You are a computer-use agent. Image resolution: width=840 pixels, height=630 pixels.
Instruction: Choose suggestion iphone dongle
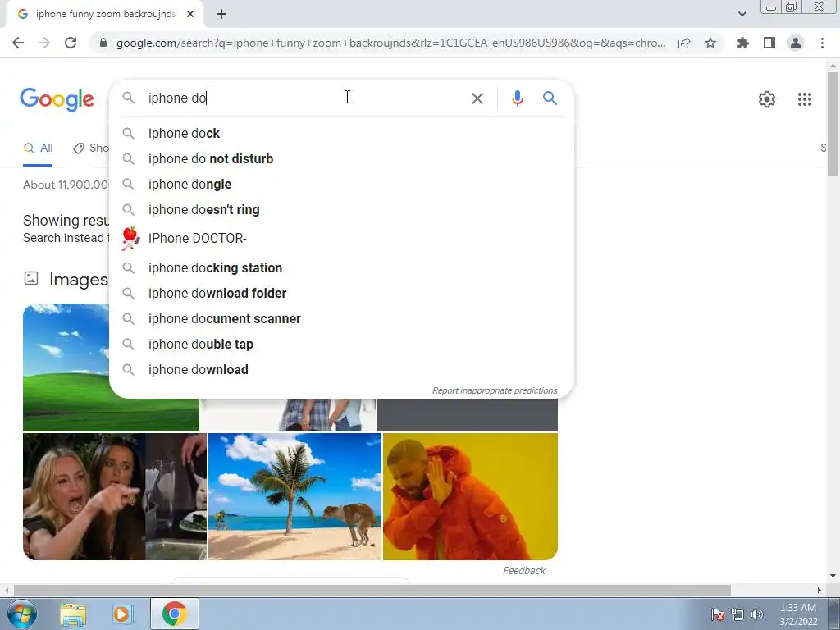tap(341, 185)
